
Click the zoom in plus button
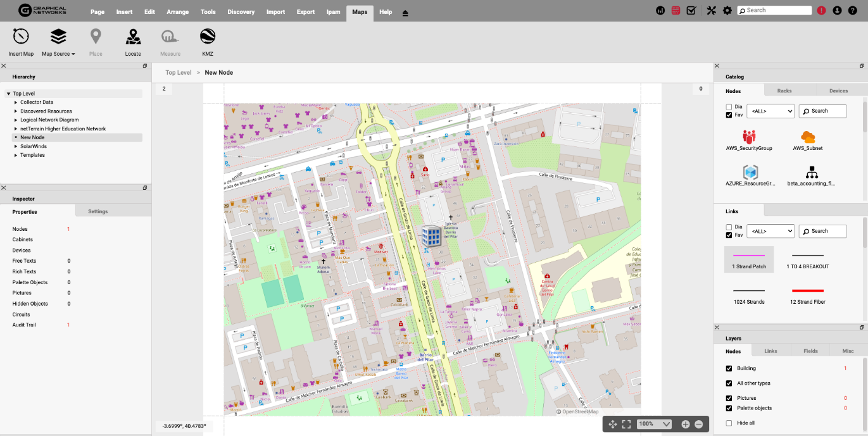pyautogui.click(x=686, y=424)
